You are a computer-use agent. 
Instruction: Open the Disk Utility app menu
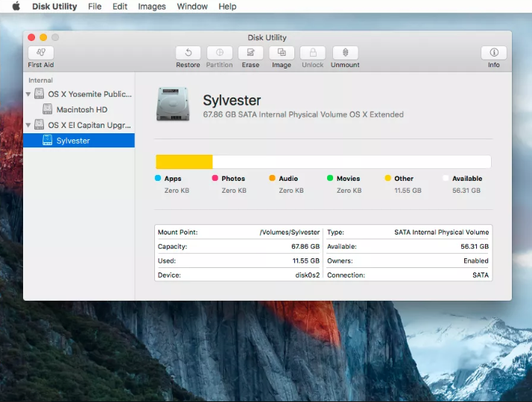tap(54, 7)
